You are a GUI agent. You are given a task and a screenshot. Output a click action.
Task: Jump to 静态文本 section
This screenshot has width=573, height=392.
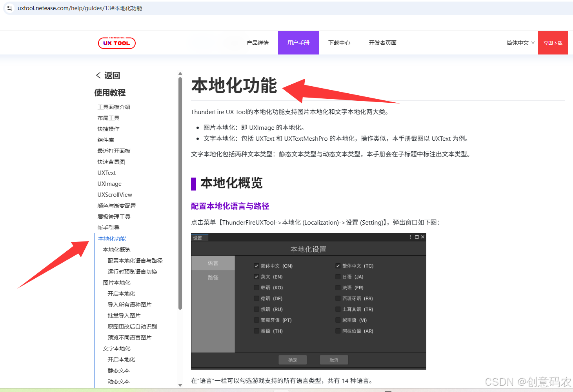(118, 370)
